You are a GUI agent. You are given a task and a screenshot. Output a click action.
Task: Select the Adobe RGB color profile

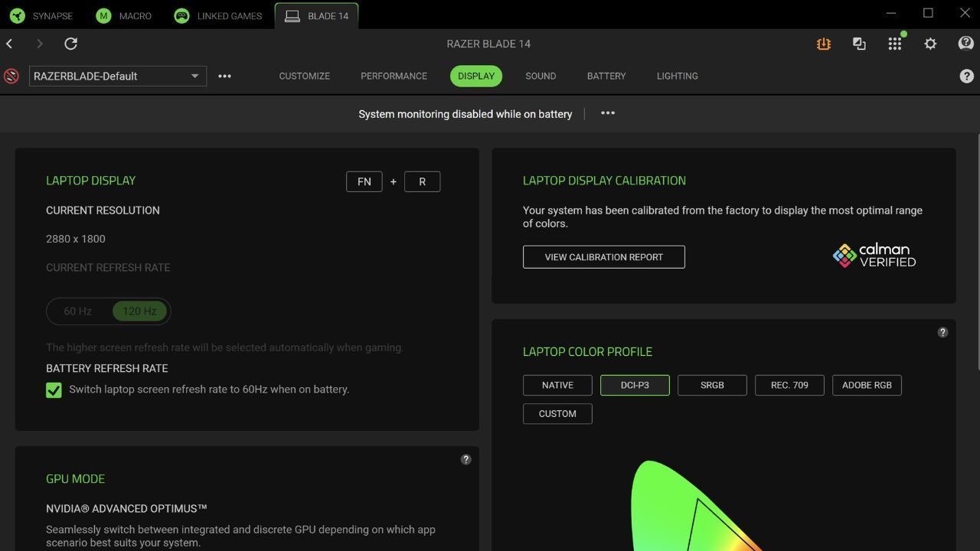(x=867, y=385)
